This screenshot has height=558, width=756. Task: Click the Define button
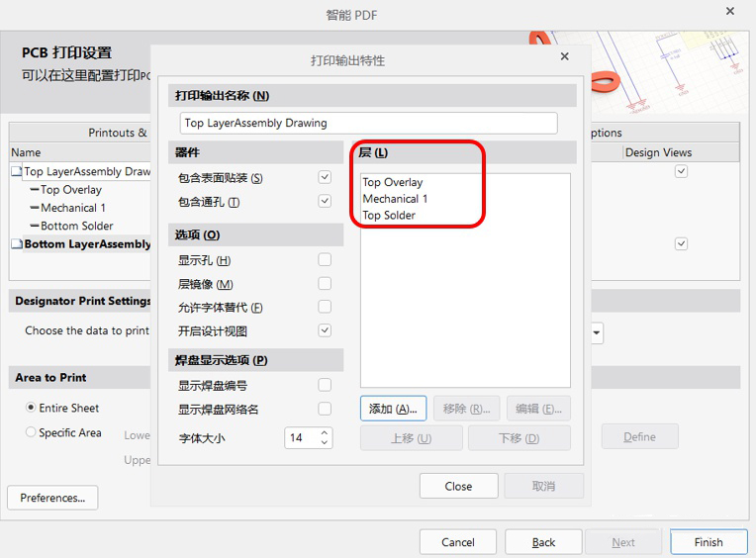coord(640,436)
